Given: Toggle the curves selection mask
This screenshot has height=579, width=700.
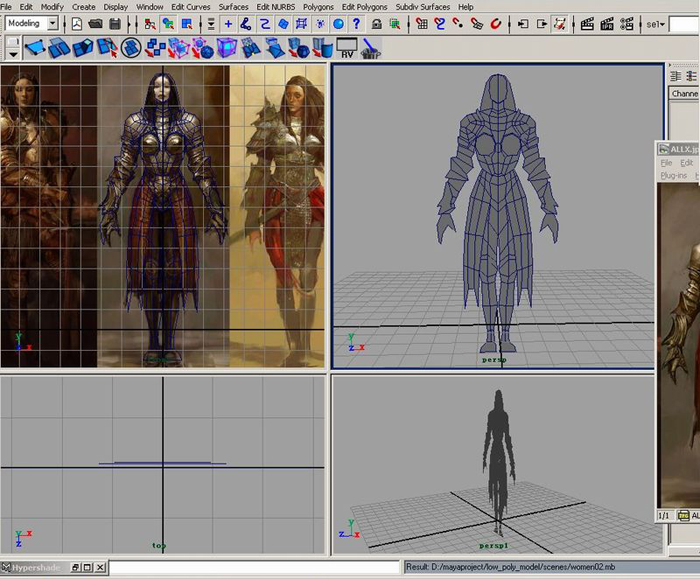Looking at the screenshot, I should 265,24.
